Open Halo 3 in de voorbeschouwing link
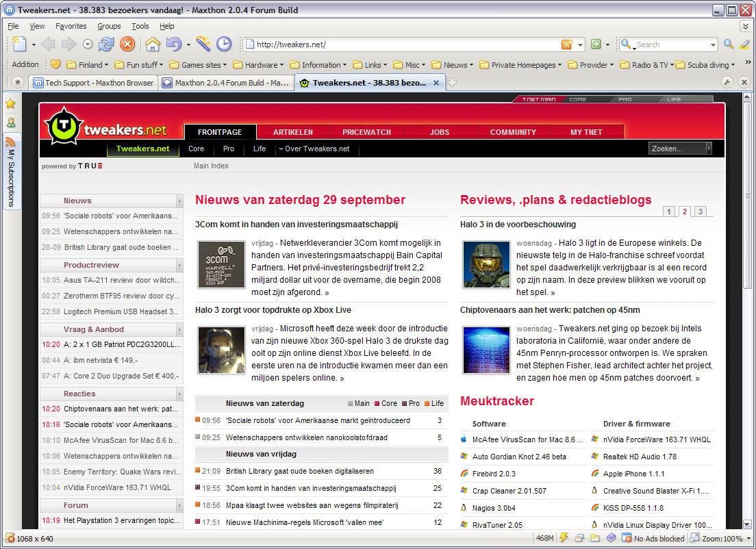This screenshot has width=756, height=549. tap(518, 224)
